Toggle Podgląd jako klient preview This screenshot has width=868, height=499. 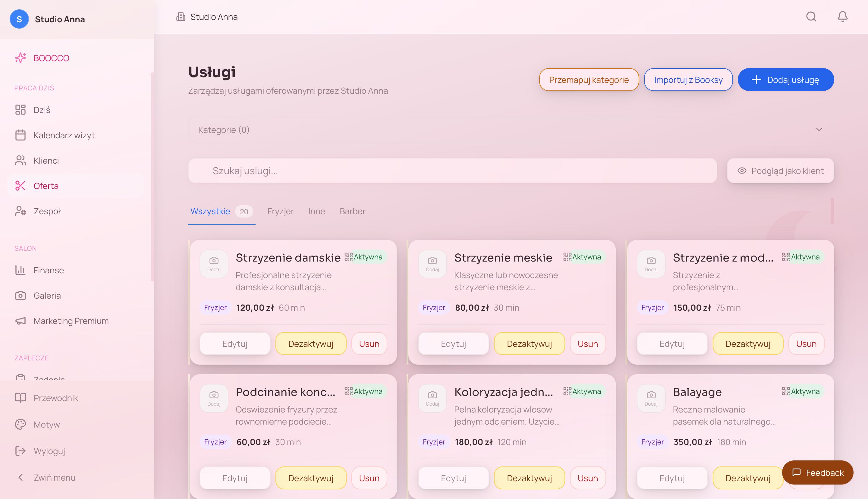click(780, 171)
